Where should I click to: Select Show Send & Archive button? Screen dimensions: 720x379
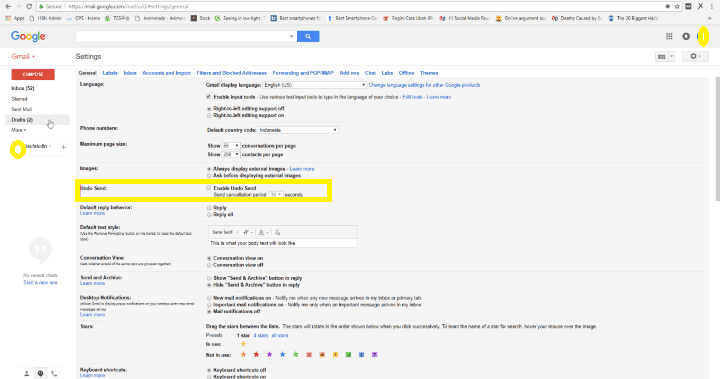209,278
